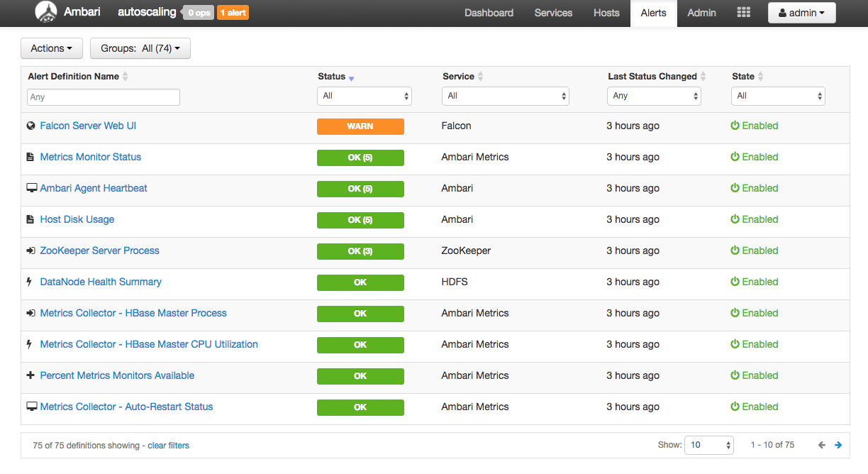
Task: Switch to the Hosts tab
Action: (x=606, y=13)
